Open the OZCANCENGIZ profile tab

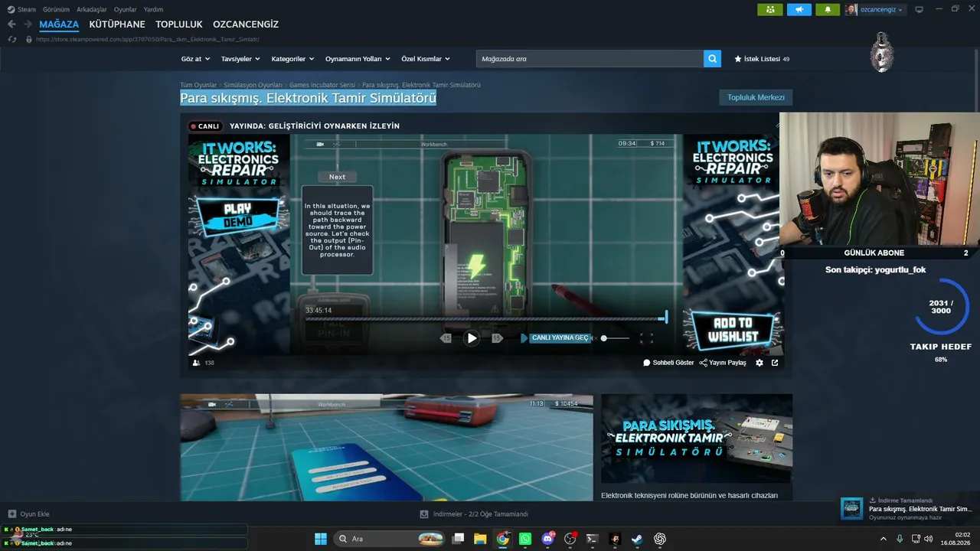point(246,24)
